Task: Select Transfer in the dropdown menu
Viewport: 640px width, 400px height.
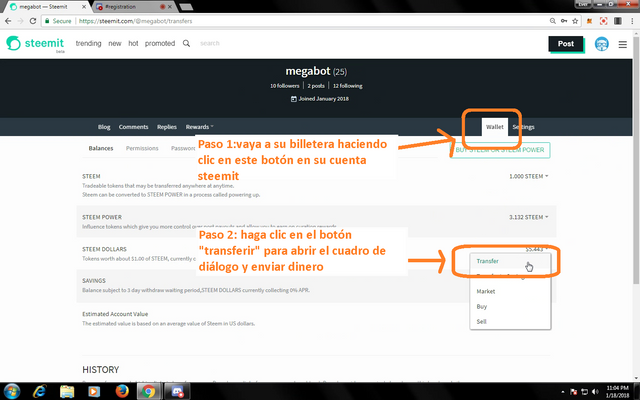Action: 487,261
